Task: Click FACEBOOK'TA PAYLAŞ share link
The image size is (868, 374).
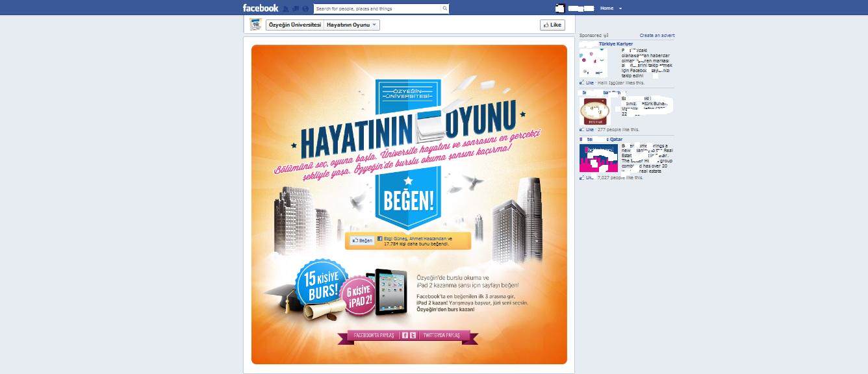Action: point(373,335)
